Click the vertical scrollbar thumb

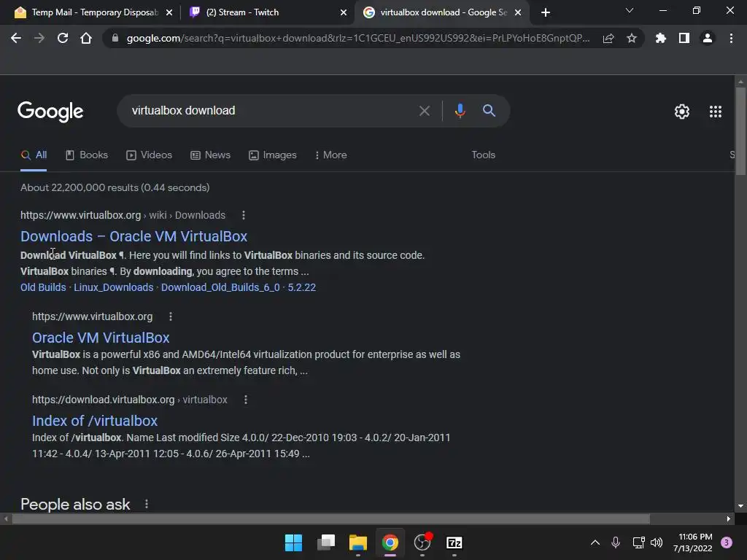click(740, 131)
